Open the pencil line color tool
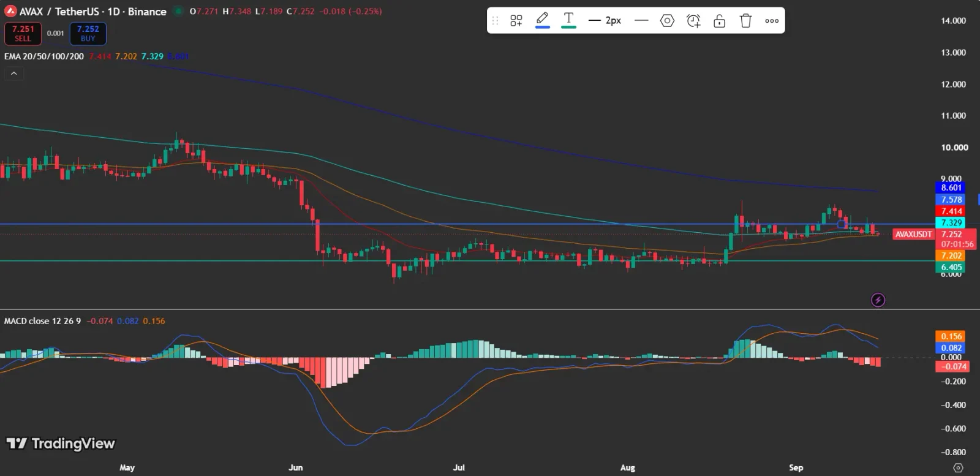This screenshot has height=476, width=980. (542, 21)
